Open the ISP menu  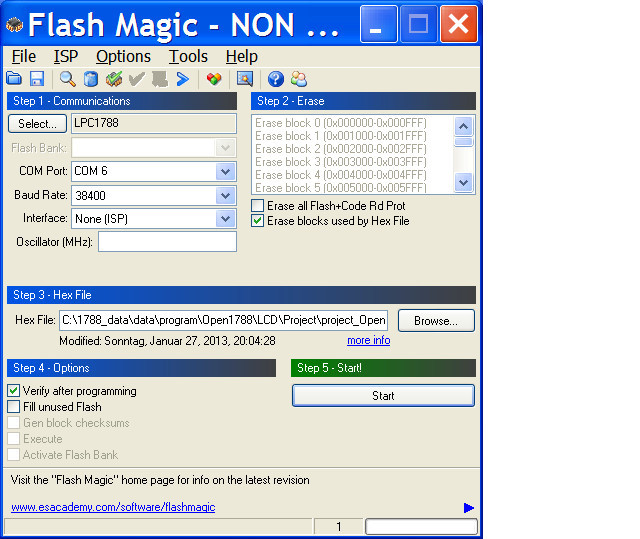coord(66,56)
